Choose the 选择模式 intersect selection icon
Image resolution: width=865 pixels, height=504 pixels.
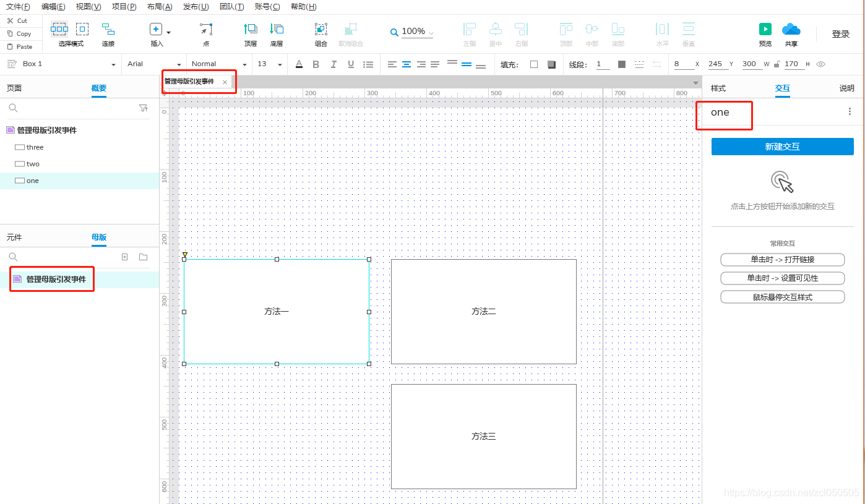[x=59, y=29]
